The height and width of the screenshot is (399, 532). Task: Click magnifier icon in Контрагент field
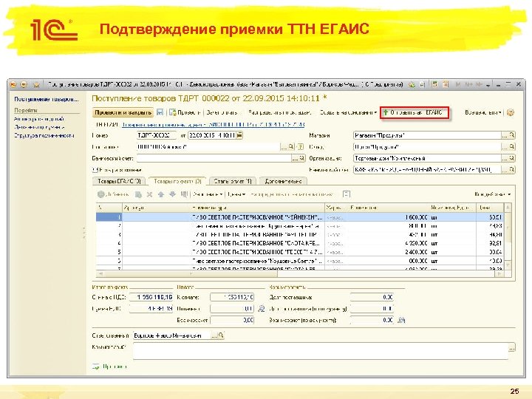click(291, 146)
